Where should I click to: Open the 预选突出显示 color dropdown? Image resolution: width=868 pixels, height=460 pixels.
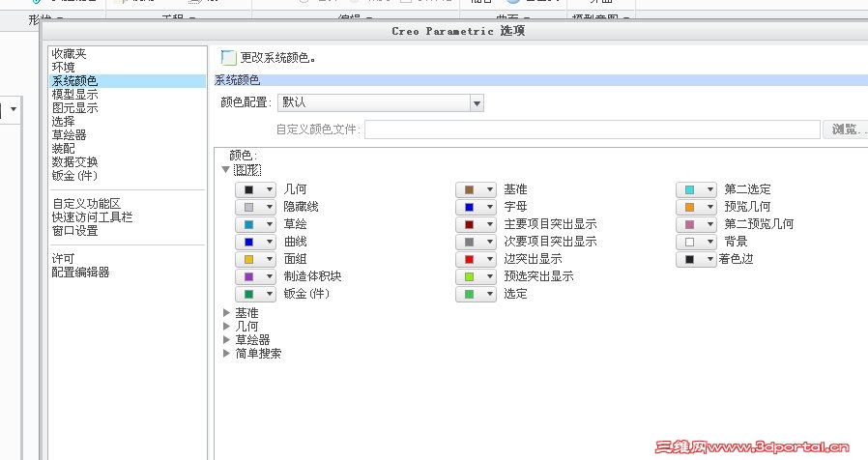click(x=476, y=276)
